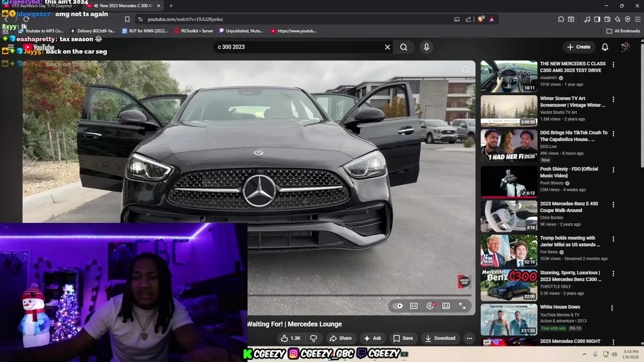Click the Create button

click(x=578, y=47)
